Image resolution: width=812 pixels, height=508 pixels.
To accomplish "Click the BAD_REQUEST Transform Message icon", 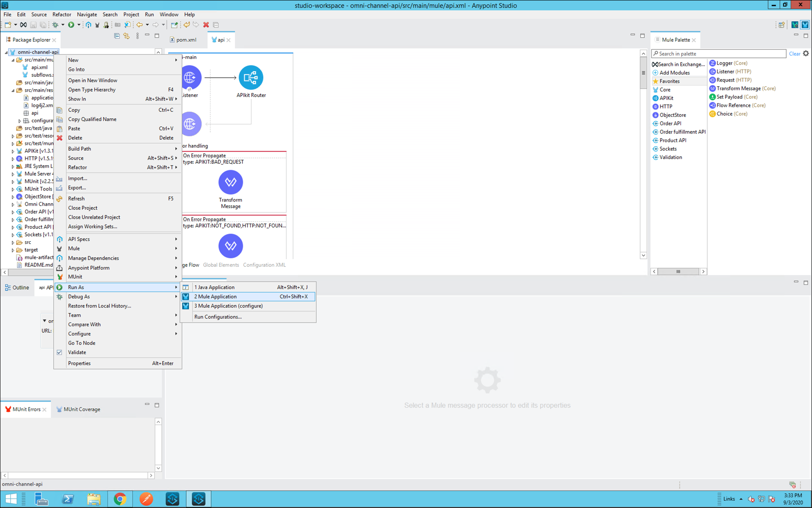I will coord(231,182).
